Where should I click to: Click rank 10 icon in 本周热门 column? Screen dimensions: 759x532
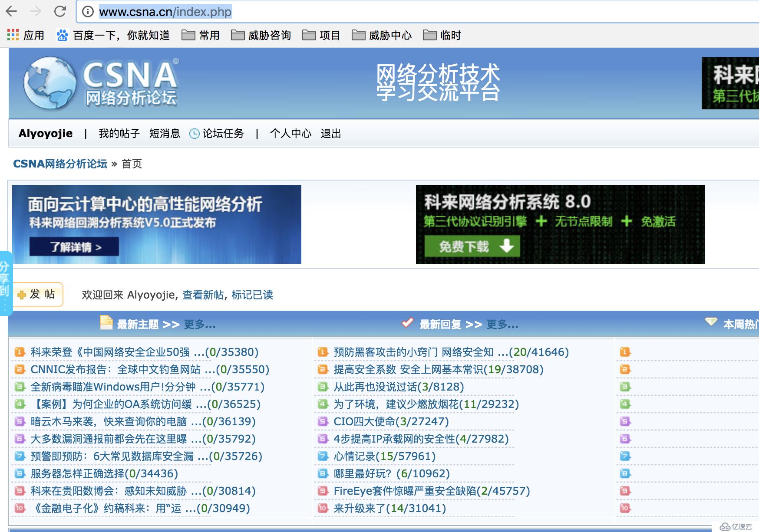coord(625,508)
